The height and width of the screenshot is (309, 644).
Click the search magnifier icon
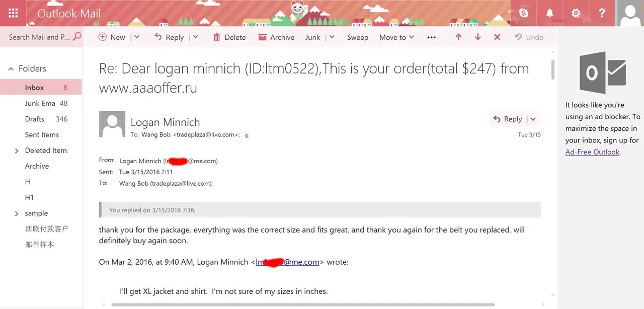click(x=77, y=37)
